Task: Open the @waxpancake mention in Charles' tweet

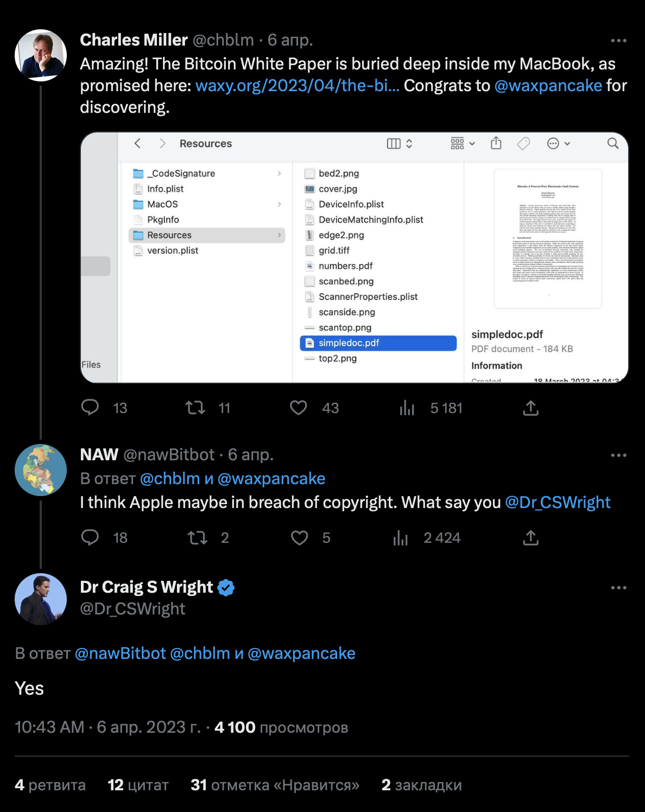Action: pos(548,86)
